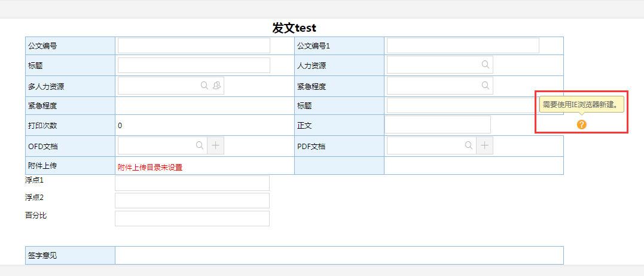Open the people group picker in 多人力资源

tap(216, 86)
